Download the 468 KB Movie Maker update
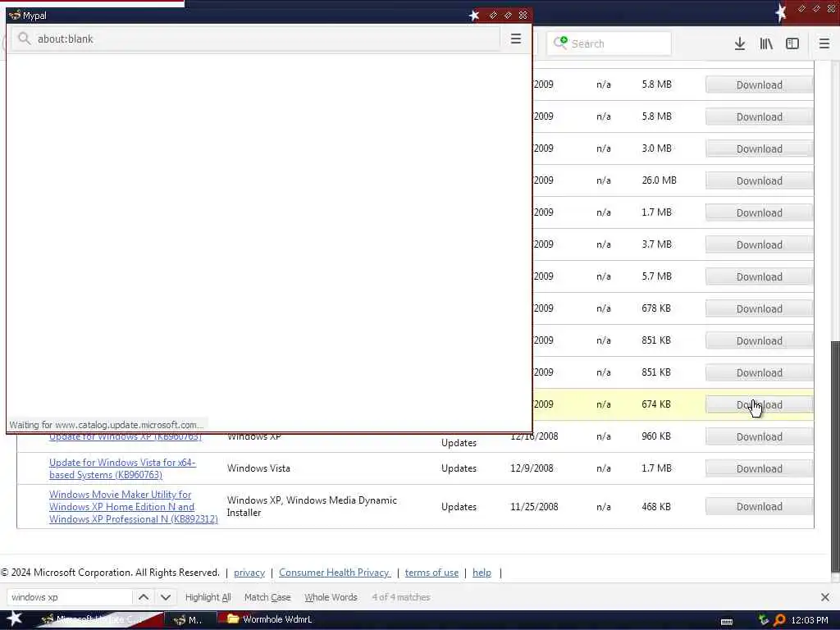Image resolution: width=840 pixels, height=630 pixels. (759, 507)
